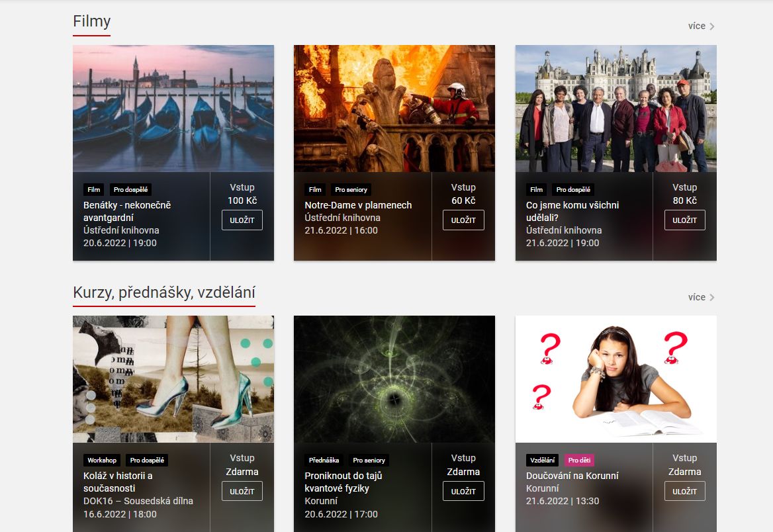This screenshot has height=532, width=773.
Task: Open the bored girl with question marks image
Action: 615,379
